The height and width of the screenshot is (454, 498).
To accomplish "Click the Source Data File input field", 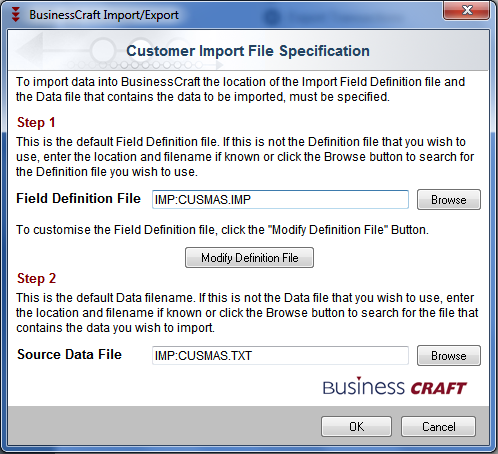I will 280,355.
